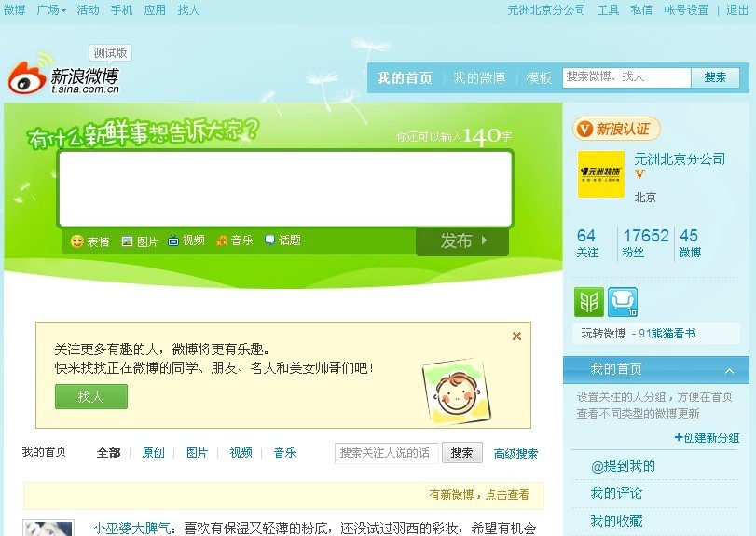Click 创建新分组 to add group

[707, 438]
